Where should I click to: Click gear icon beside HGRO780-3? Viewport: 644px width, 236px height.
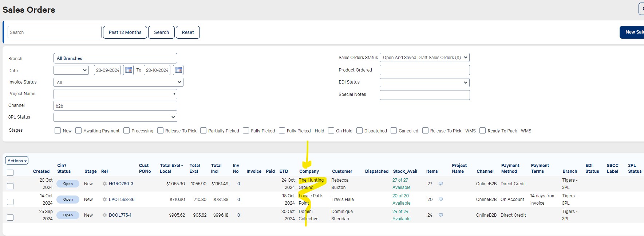point(104,184)
